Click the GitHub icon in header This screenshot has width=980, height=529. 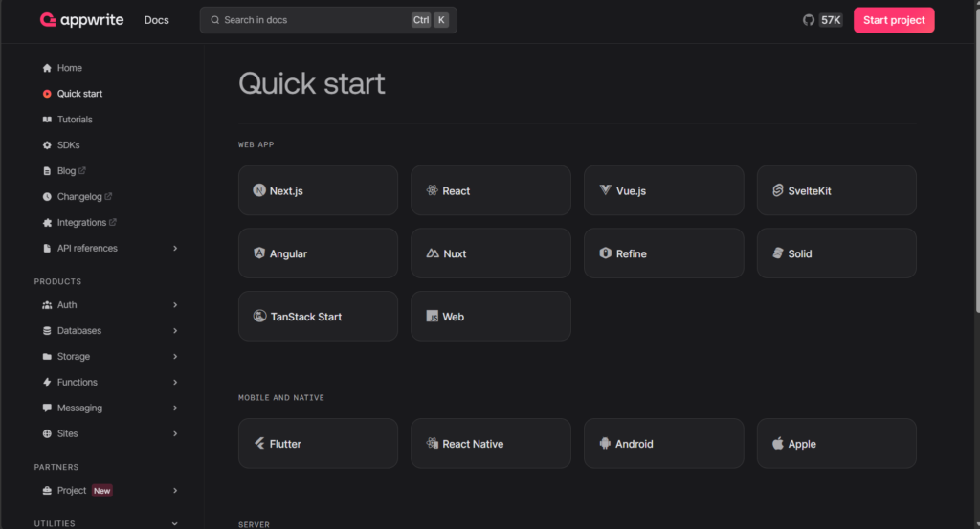point(808,20)
